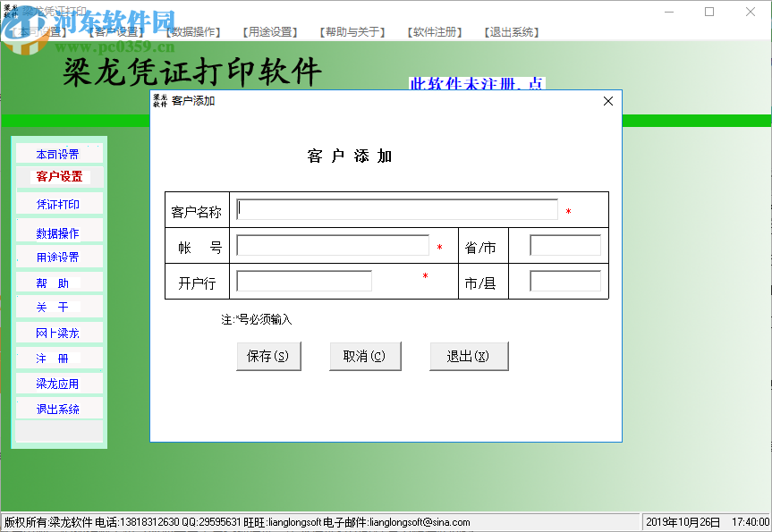Click 网上梁龙 in the sidebar
The image size is (772, 532).
(58, 332)
